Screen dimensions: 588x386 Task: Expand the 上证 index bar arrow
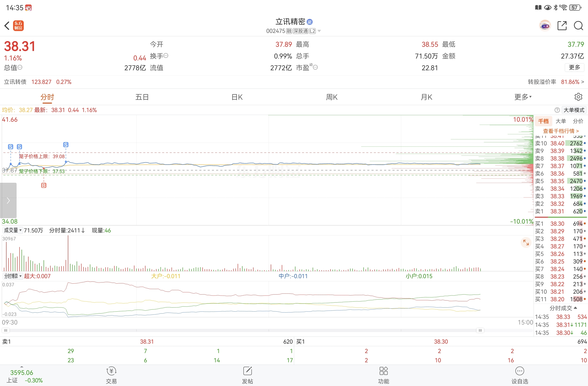point(22,367)
